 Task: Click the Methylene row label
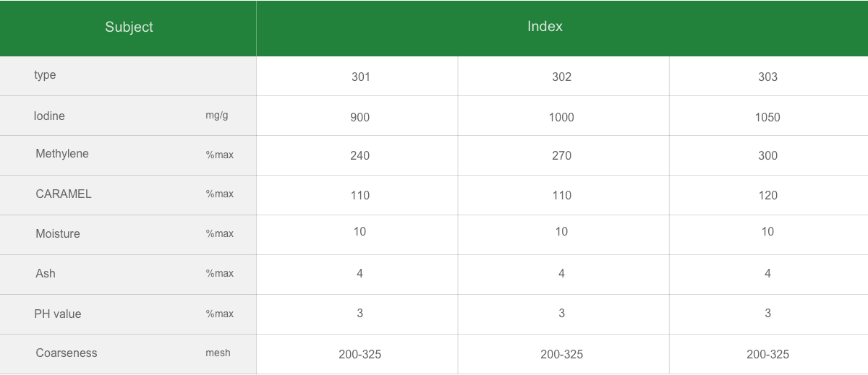(62, 154)
